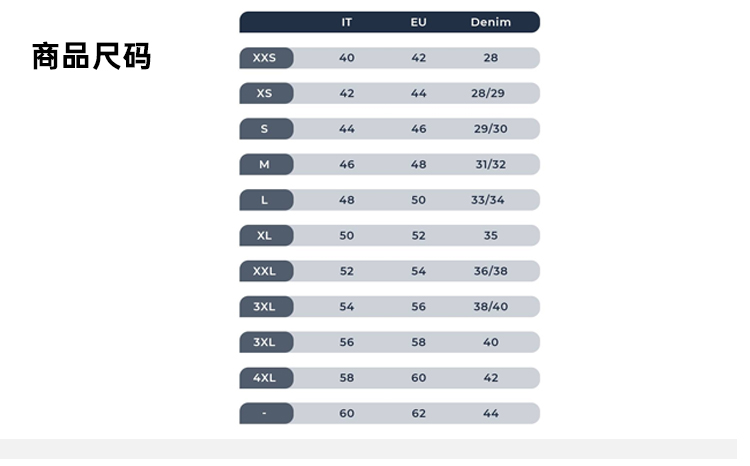Choose the S size label
Image resolution: width=750 pixels, height=466 pixels.
pos(265,129)
